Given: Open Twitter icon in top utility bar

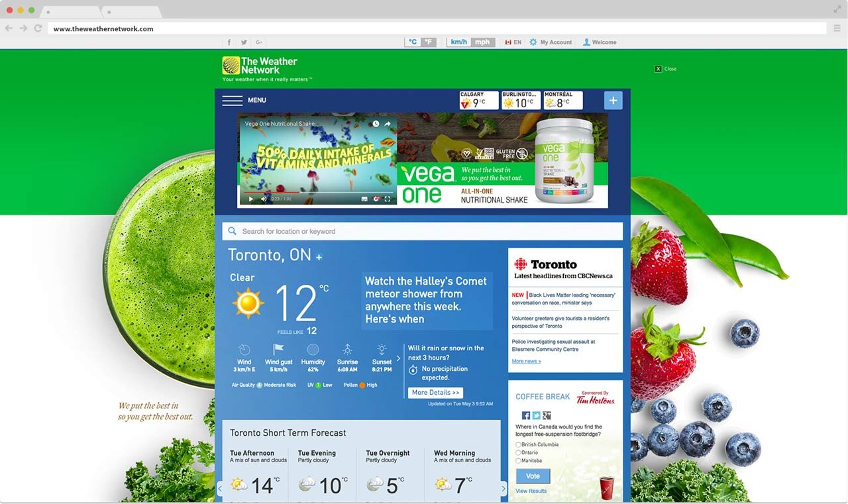Looking at the screenshot, I should point(244,42).
